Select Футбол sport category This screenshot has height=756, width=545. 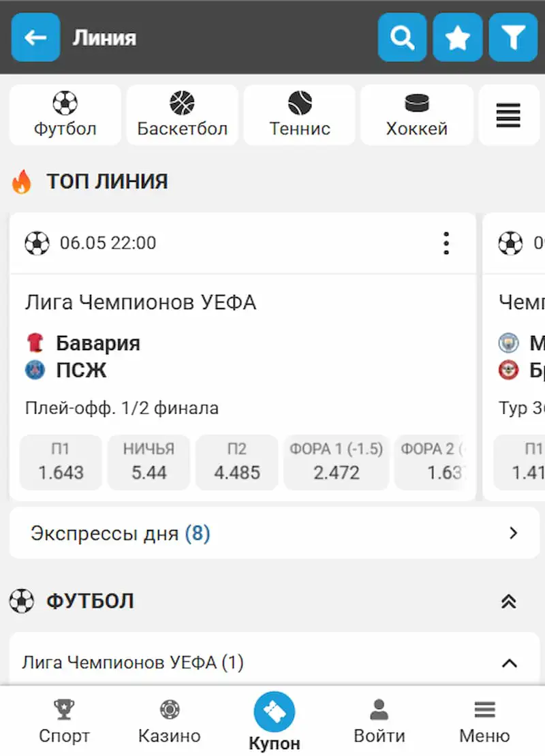(65, 114)
